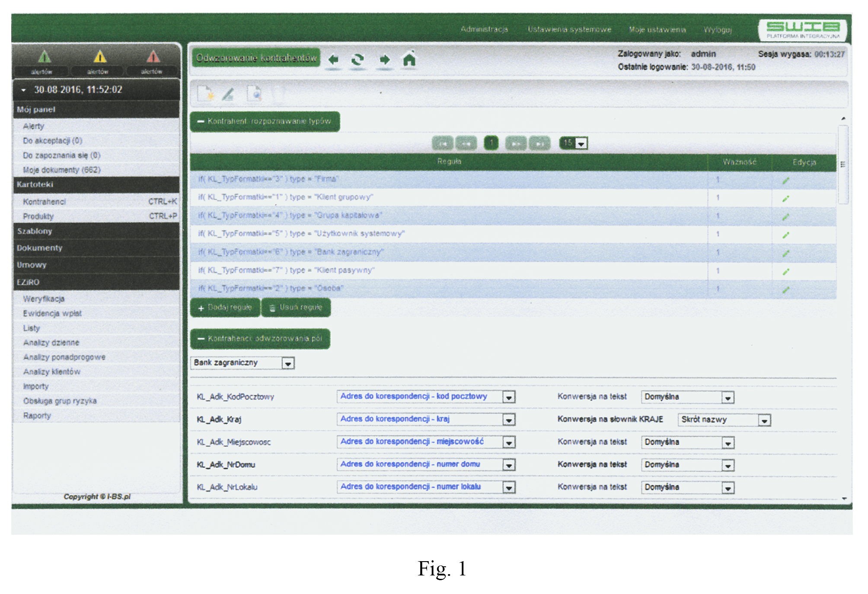This screenshot has height=594, width=868.
Task: Click the Usuń regułę button
Action: (296, 308)
